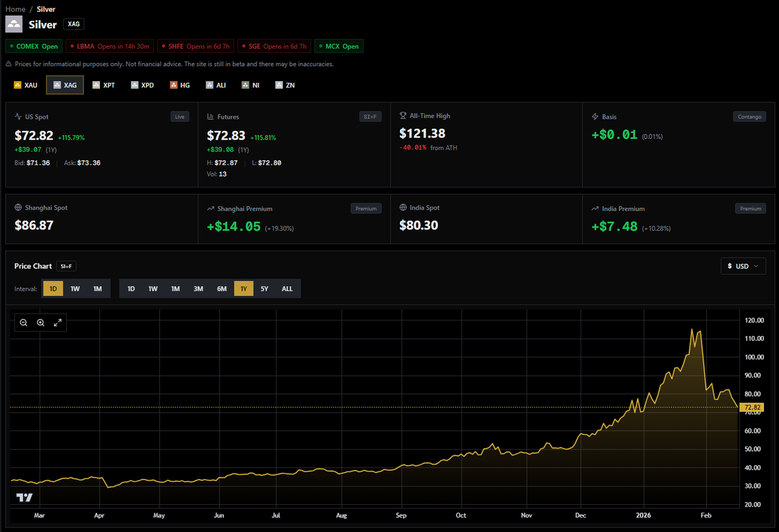This screenshot has height=532, width=779.
Task: Click the SI=F badge beside Price Chart
Action: click(66, 266)
